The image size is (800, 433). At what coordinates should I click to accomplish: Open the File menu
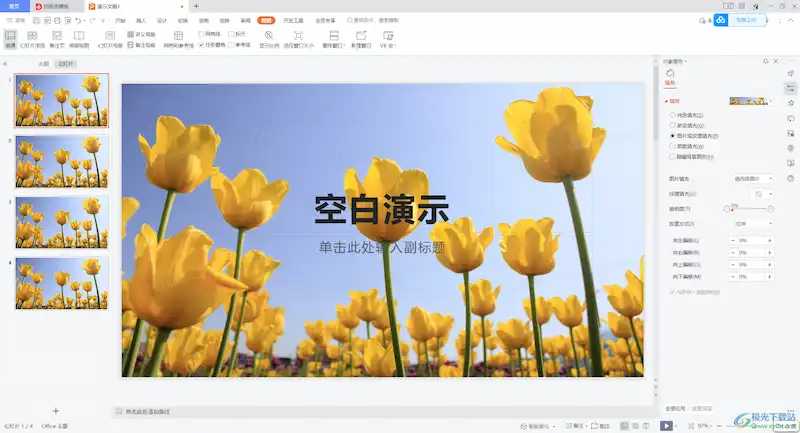(x=16, y=20)
